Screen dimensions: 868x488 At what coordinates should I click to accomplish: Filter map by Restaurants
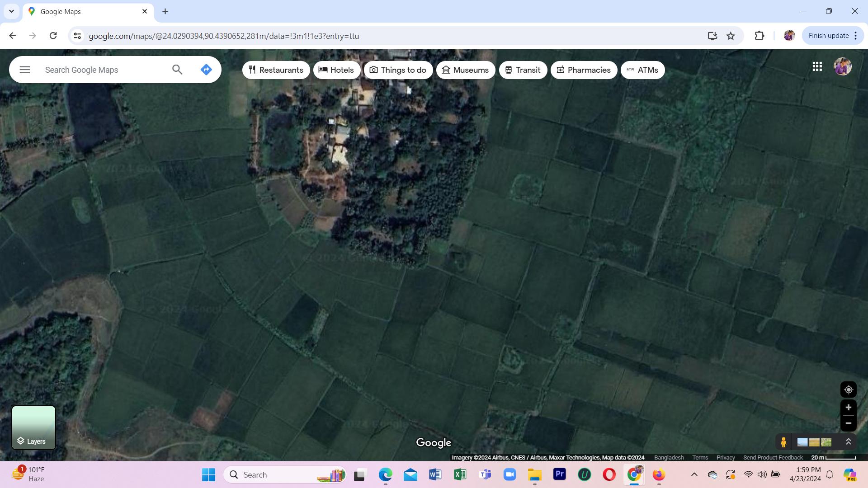tap(276, 70)
